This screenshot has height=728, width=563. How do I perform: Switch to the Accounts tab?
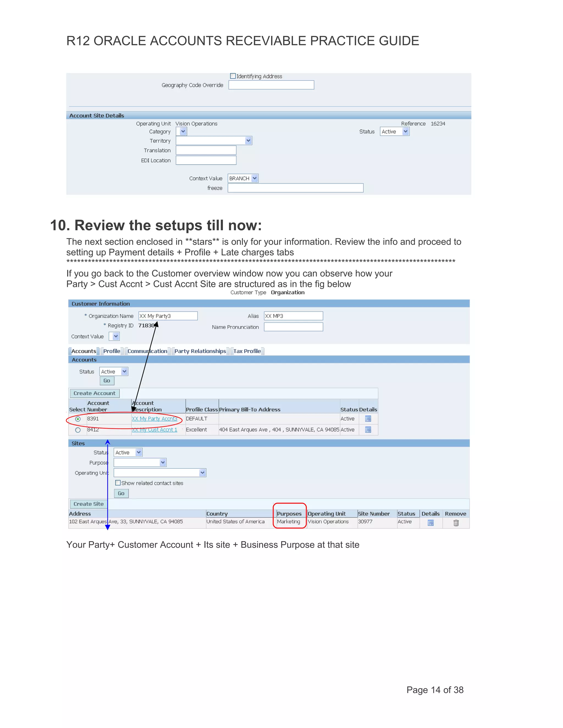pos(84,351)
